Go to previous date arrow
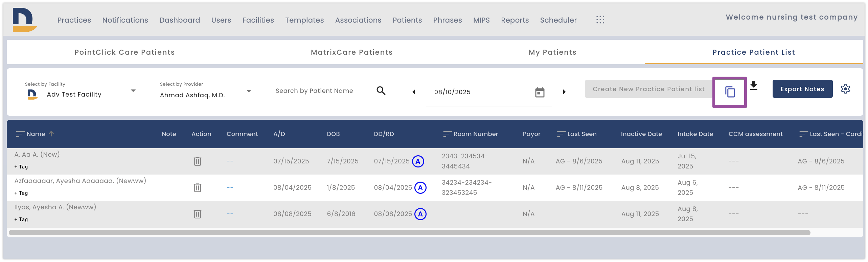This screenshot has height=262, width=868. [x=413, y=92]
